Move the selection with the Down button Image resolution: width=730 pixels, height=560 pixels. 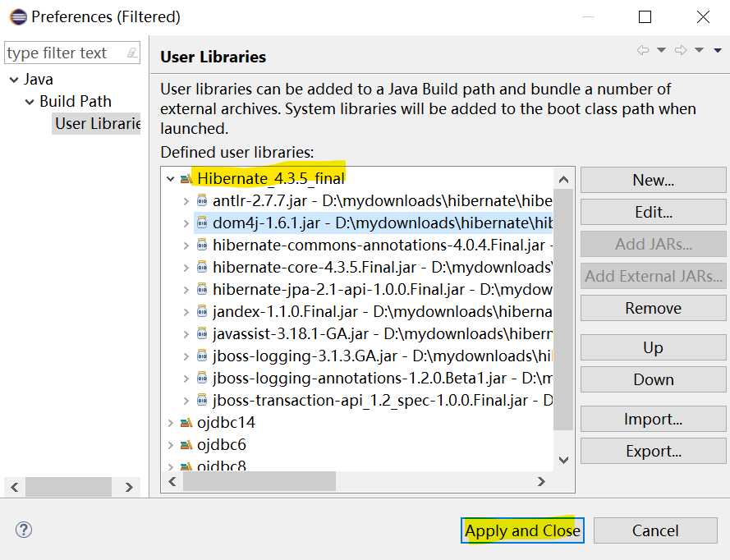point(653,379)
